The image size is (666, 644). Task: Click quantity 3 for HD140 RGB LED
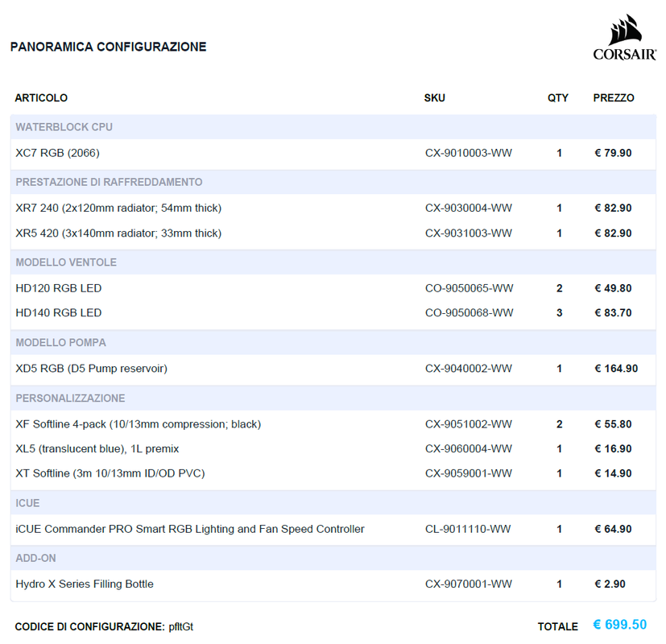click(x=560, y=313)
